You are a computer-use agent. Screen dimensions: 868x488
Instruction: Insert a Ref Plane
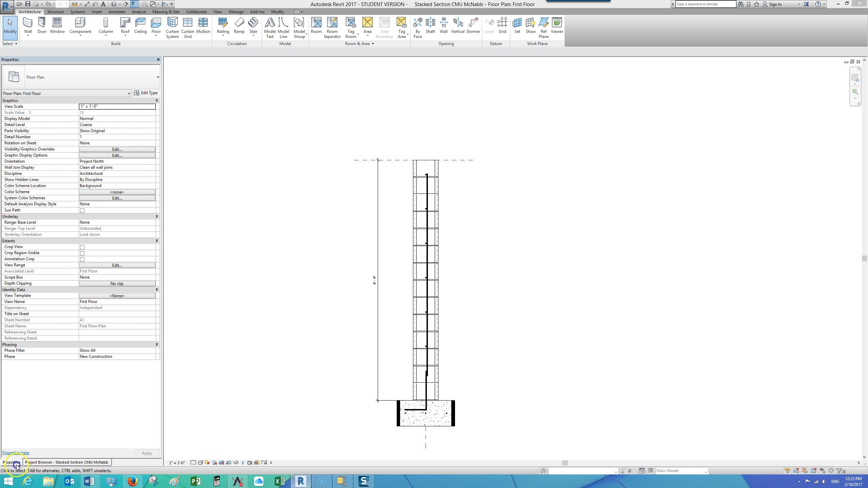click(x=543, y=27)
